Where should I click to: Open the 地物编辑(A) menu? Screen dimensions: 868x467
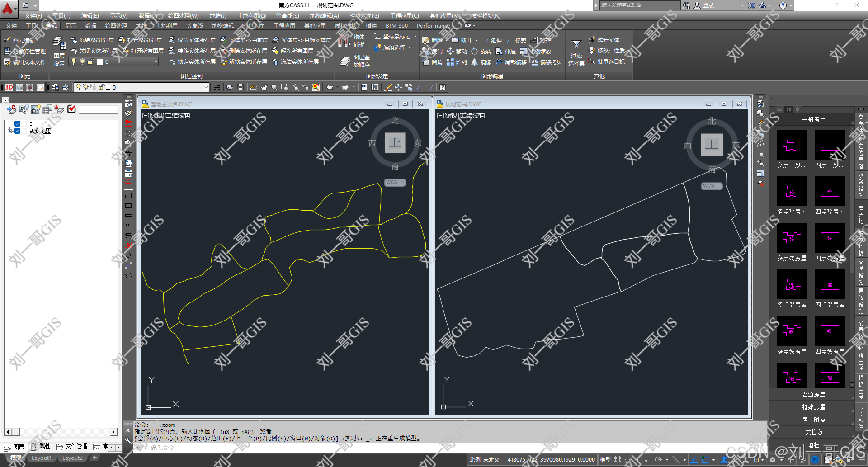click(324, 16)
